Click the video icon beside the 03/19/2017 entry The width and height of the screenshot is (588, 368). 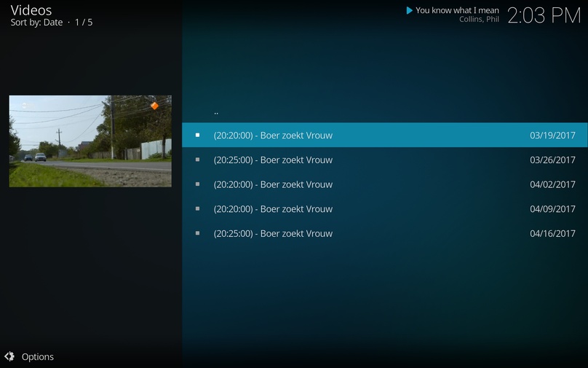pos(198,135)
